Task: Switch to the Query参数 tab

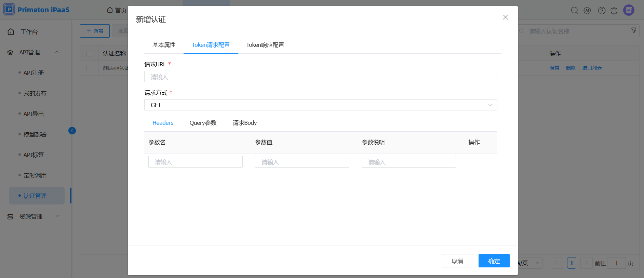Action: click(x=203, y=123)
